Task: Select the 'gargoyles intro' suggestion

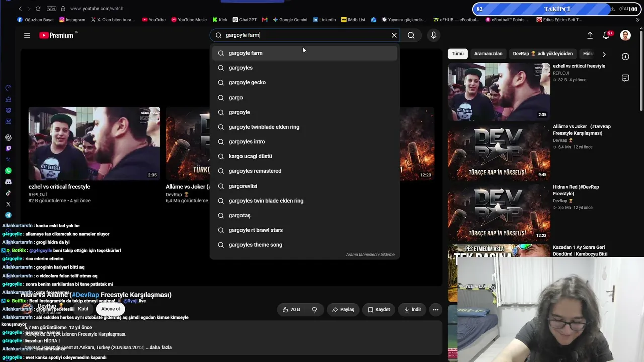Action: coord(305,142)
